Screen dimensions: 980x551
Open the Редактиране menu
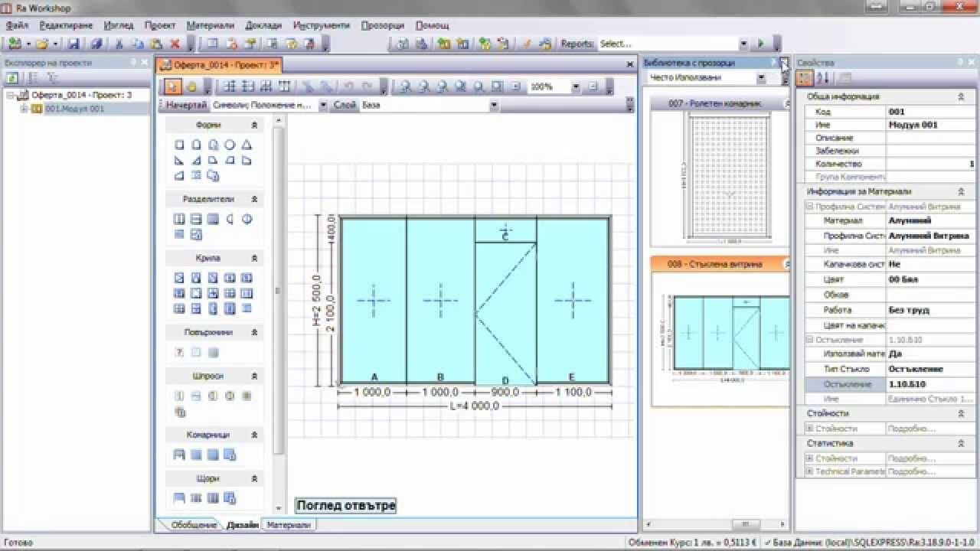(66, 25)
